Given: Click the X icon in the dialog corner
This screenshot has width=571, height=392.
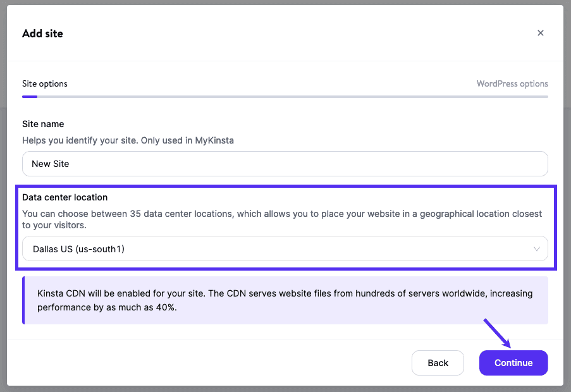Looking at the screenshot, I should point(541,33).
